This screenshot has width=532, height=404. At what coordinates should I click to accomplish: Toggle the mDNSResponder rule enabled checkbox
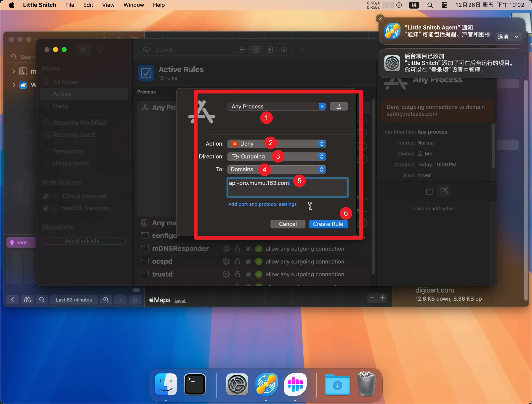248,249
